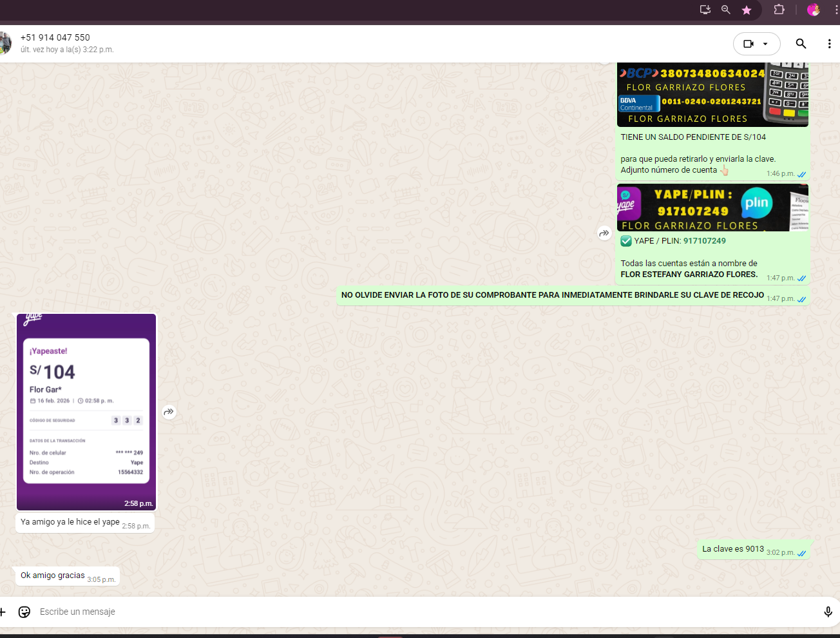Click the attach plus icon
Viewport: 840px width, 638px height.
pyautogui.click(x=3, y=612)
